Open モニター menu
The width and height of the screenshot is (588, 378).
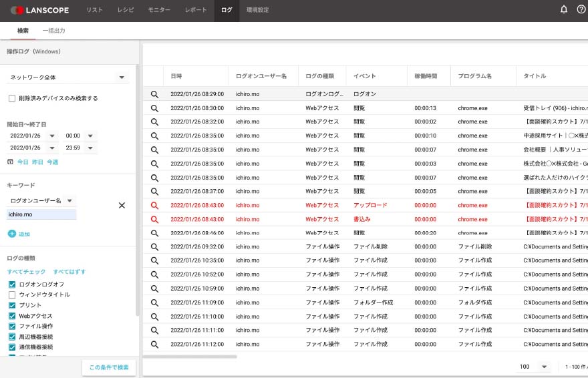(159, 10)
